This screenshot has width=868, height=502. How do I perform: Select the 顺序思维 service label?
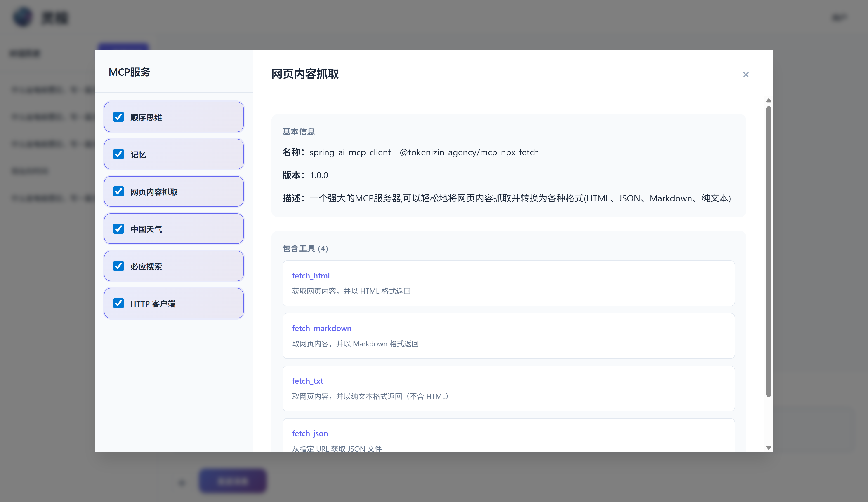[x=146, y=117]
